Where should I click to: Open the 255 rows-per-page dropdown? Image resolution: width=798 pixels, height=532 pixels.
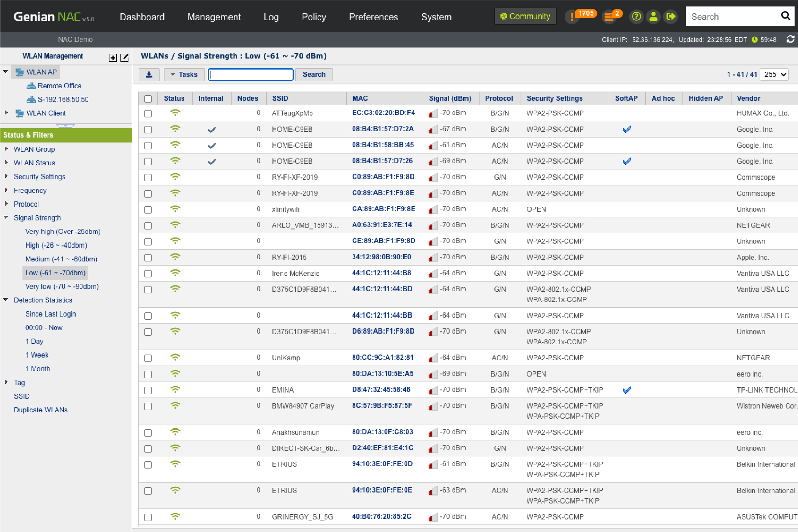[x=774, y=74]
